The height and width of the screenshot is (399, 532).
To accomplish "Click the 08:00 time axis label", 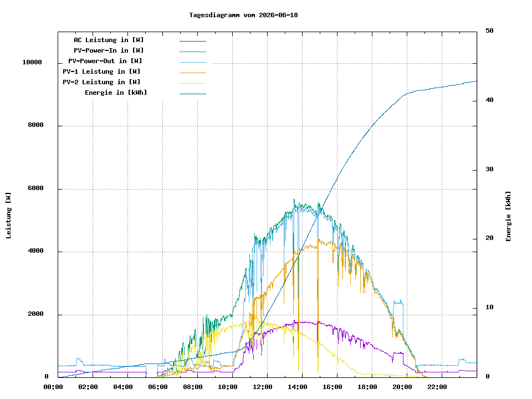I will [x=193, y=387].
